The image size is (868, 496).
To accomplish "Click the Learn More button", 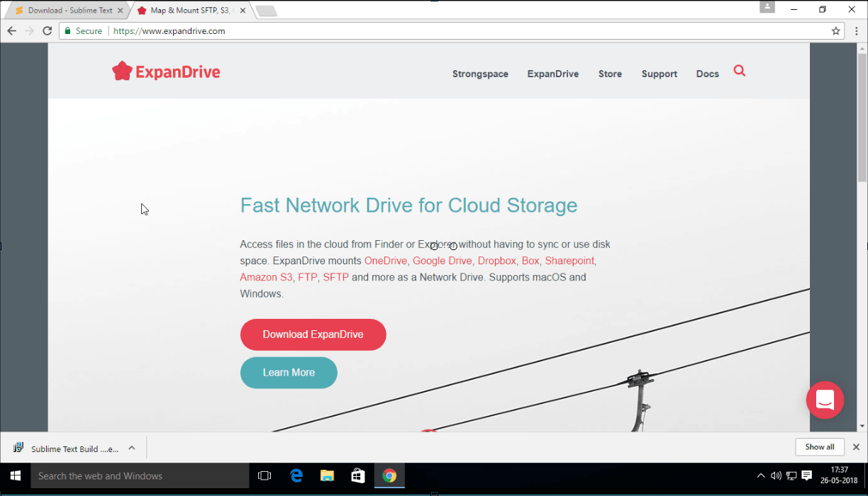I will coord(289,373).
